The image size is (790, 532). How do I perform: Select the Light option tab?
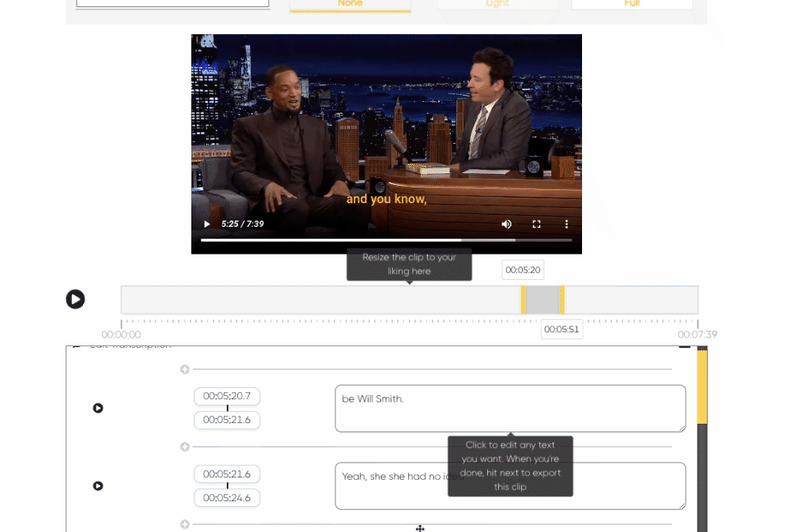click(x=497, y=4)
